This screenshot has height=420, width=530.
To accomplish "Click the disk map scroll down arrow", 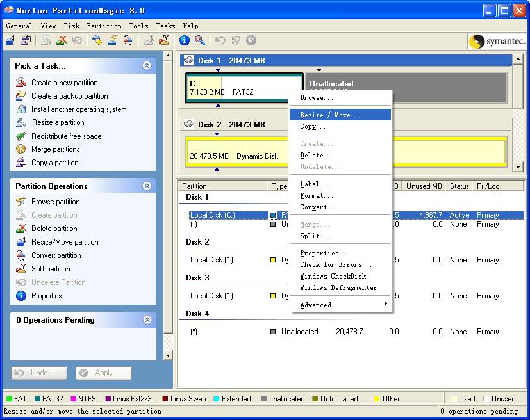I will [x=518, y=167].
